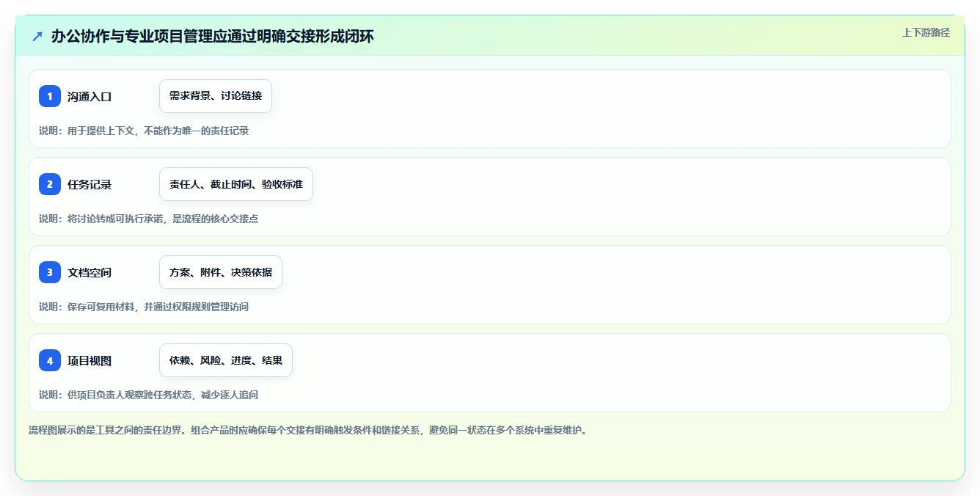Screen dimensions: 980x496
Task: Click the 上下游路径 label
Action: coord(926,32)
